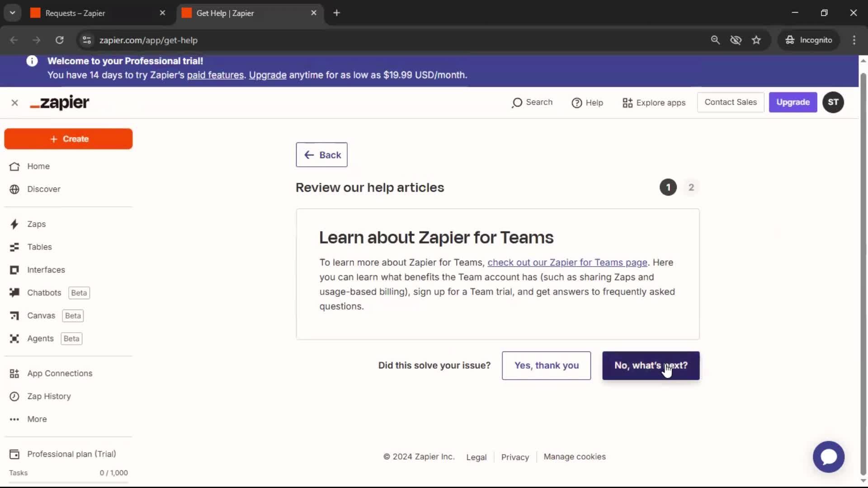Click the App Connections grid icon
This screenshot has width=868, height=488.
tap(14, 374)
